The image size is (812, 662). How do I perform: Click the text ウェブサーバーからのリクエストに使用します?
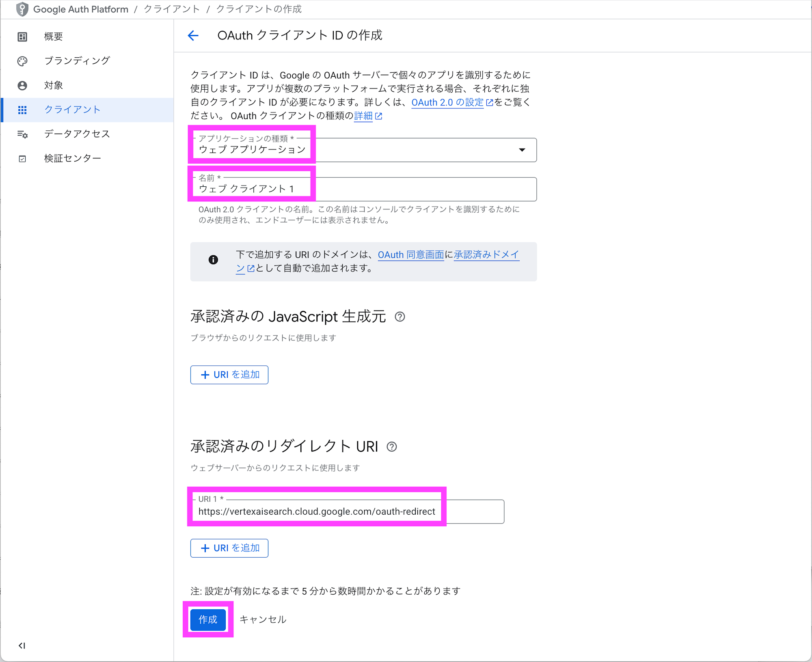coord(275,468)
